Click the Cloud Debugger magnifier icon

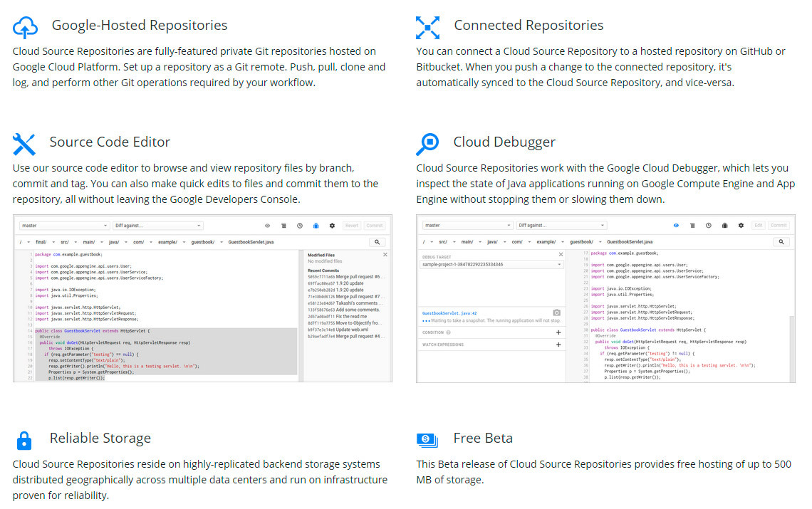click(428, 144)
